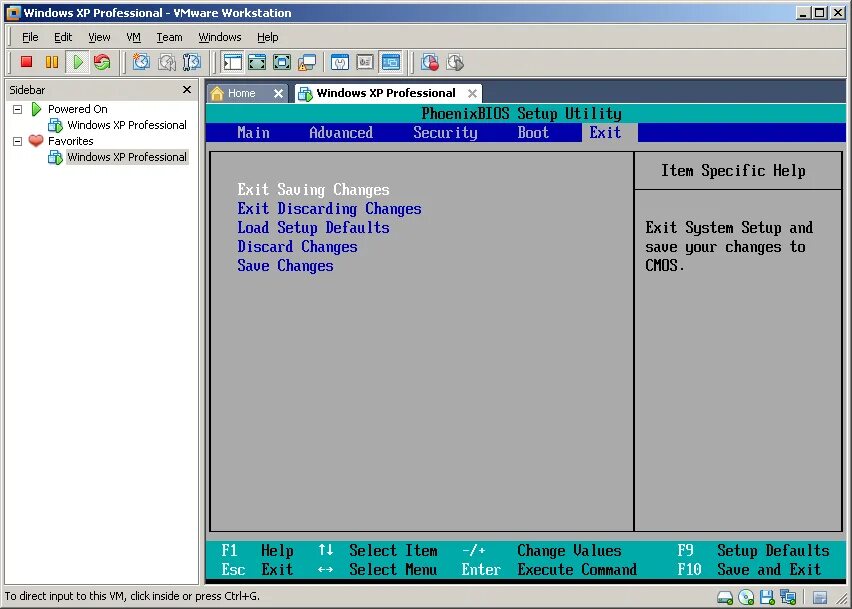Open the Team menu
Screen dimensions: 852x609
pyautogui.click(x=170, y=37)
